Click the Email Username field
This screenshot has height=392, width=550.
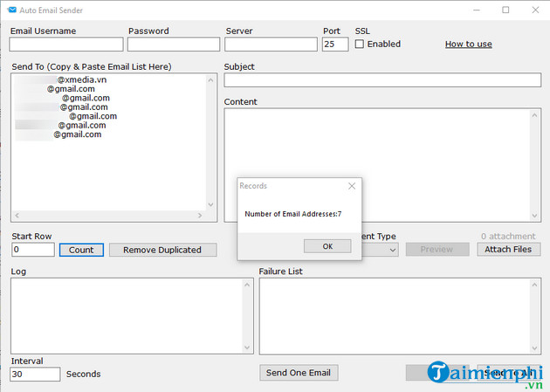pyautogui.click(x=66, y=45)
